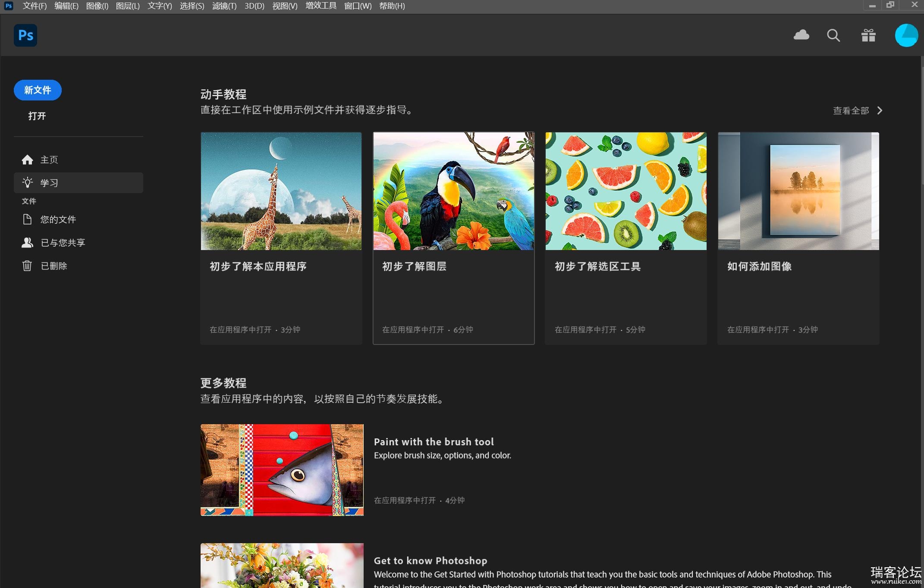Open the toucan and rainbow tutorial thumbnail
The width and height of the screenshot is (924, 588).
tap(454, 191)
